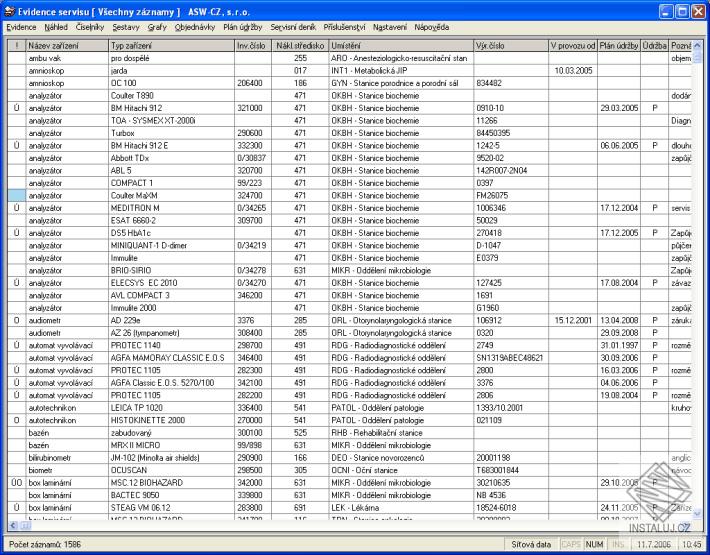
Task: Open the Nápověda menu
Action: coord(432,27)
